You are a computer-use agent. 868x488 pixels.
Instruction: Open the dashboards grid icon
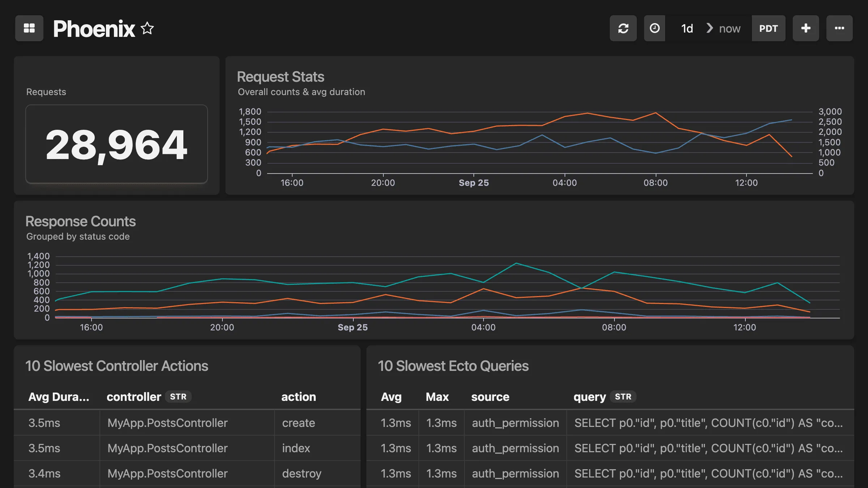click(x=29, y=28)
